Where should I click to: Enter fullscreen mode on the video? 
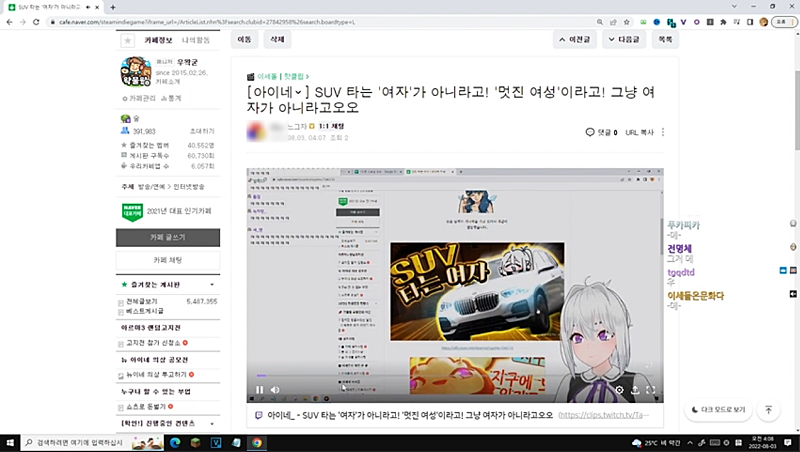649,390
